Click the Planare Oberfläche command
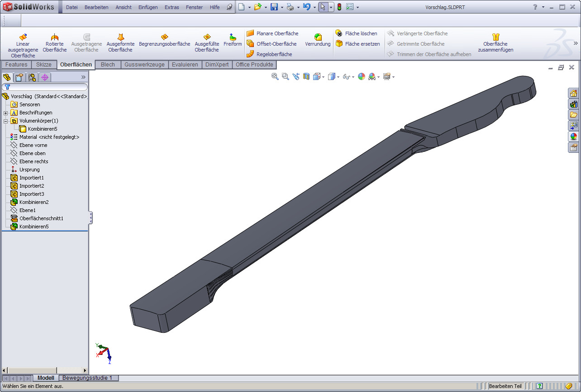This screenshot has width=581, height=392. (272, 33)
